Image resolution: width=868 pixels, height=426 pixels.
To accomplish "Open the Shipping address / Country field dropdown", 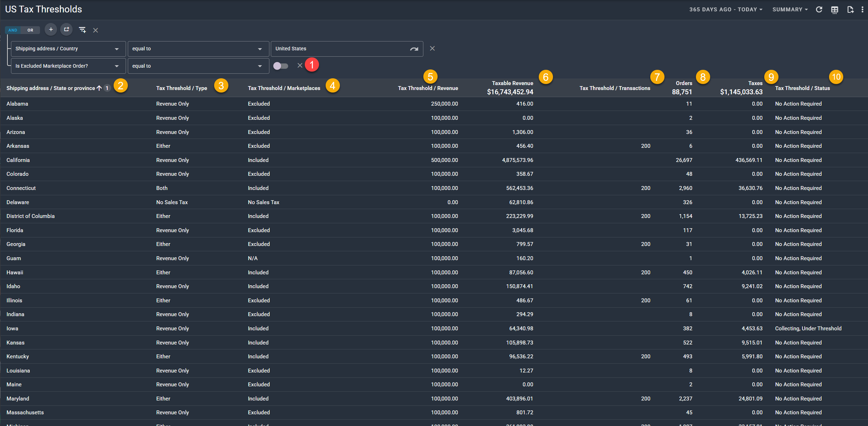I will [x=68, y=49].
